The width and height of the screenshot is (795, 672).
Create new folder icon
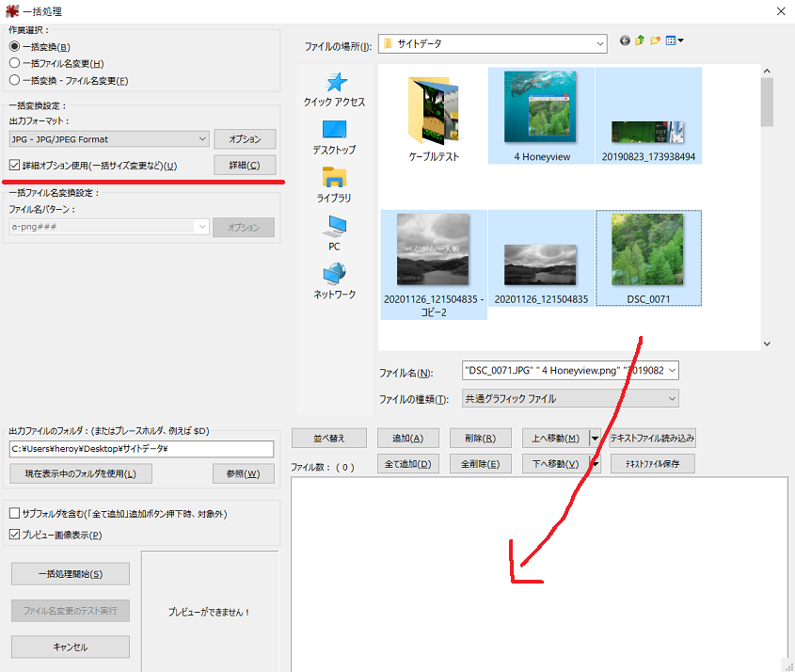pos(656,40)
